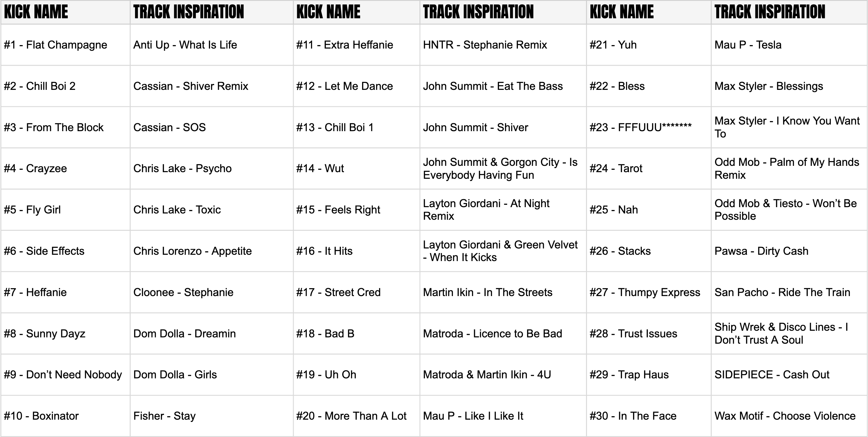The height and width of the screenshot is (437, 868).
Task: Select the "#17 - Street Cred" cell
Action: [338, 292]
